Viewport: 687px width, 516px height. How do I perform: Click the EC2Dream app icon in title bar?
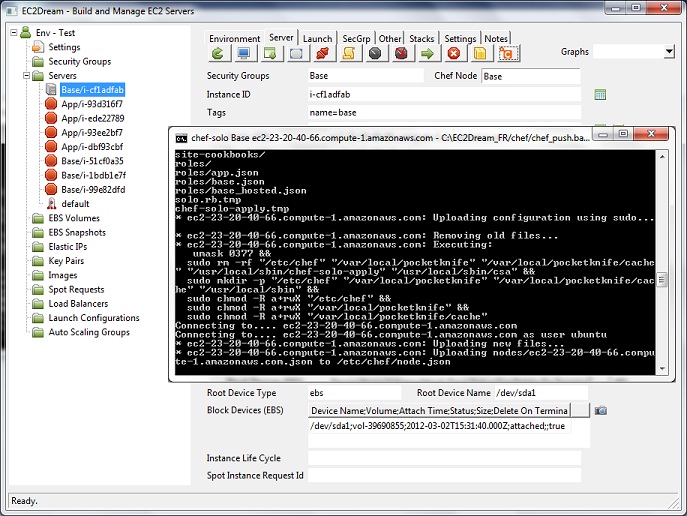pyautogui.click(x=12, y=11)
